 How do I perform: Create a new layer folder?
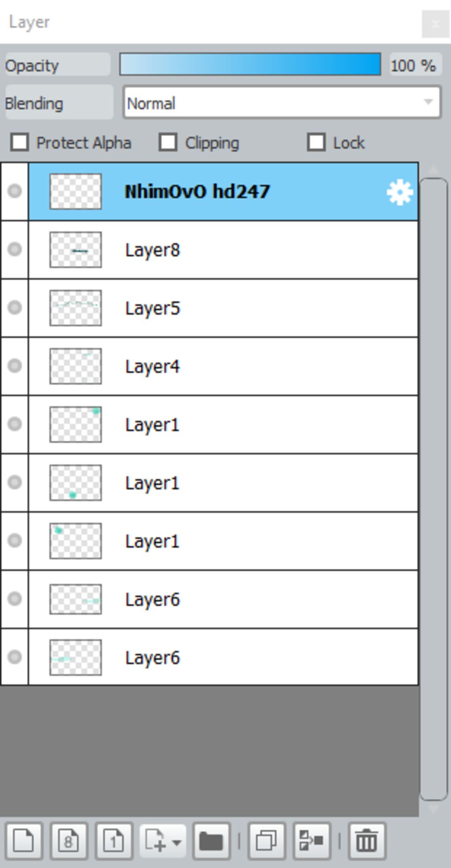[211, 841]
